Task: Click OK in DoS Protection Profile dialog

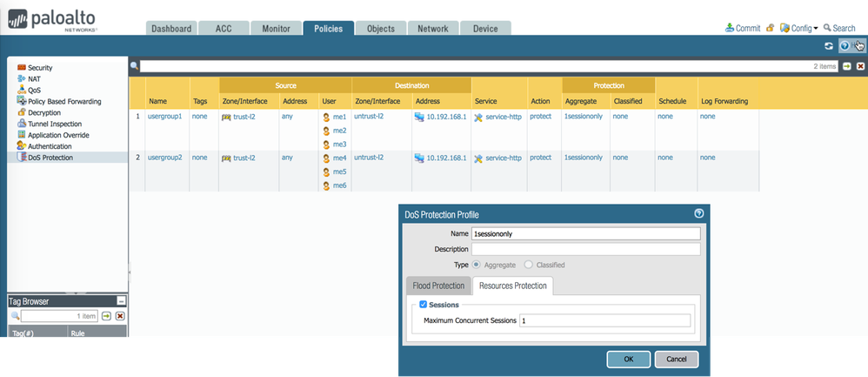Action: pos(627,359)
